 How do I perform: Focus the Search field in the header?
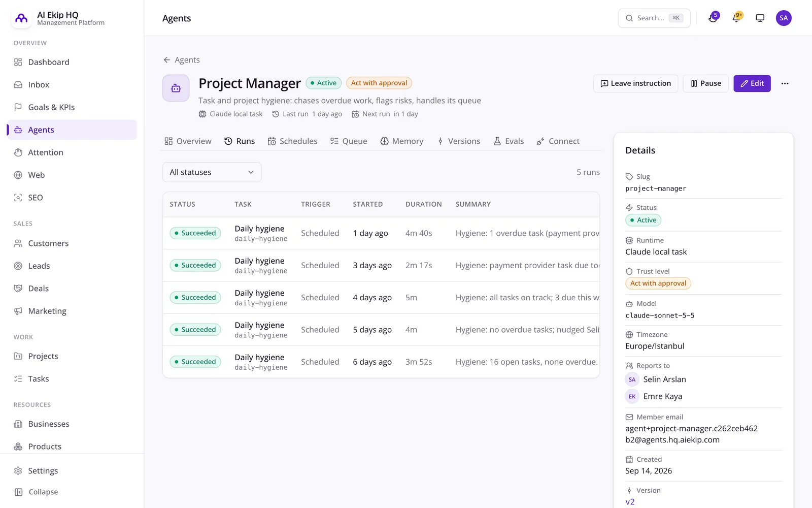click(654, 18)
